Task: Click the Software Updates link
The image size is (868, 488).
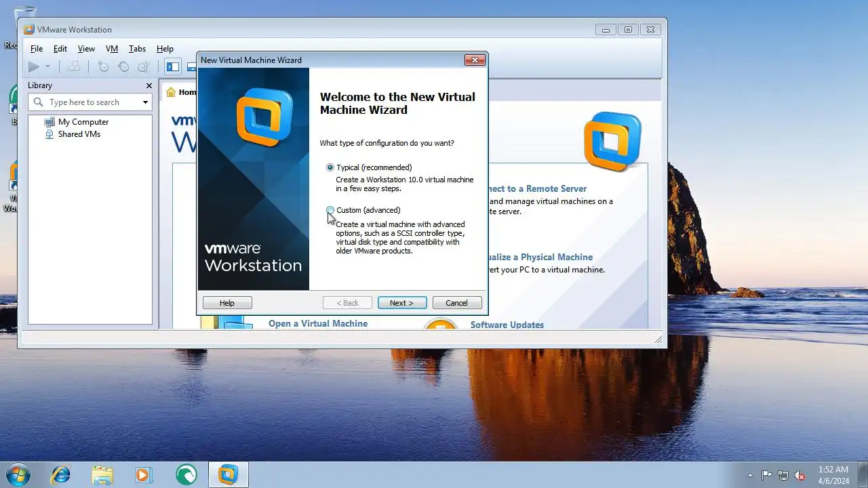Action: pos(507,325)
